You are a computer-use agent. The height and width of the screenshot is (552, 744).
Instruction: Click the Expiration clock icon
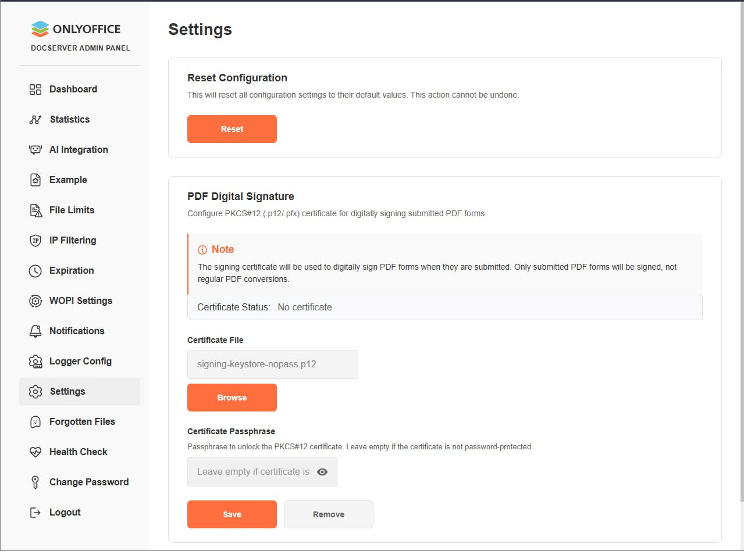pyautogui.click(x=36, y=271)
